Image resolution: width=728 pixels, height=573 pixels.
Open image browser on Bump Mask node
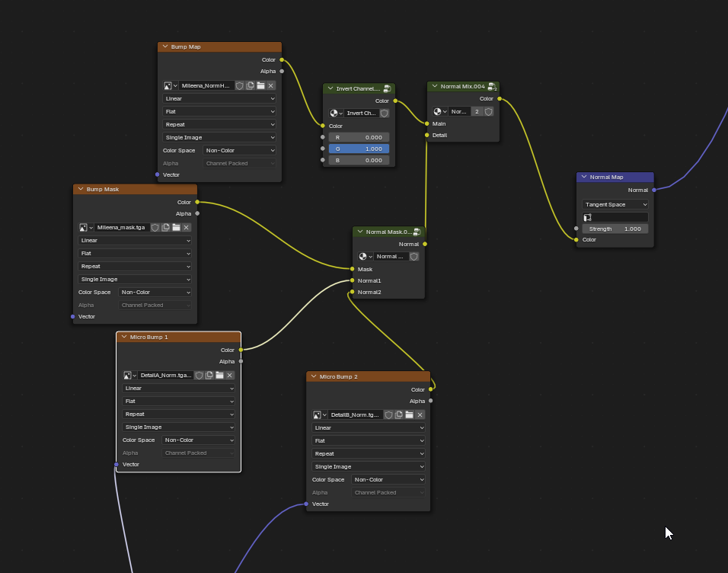click(85, 227)
